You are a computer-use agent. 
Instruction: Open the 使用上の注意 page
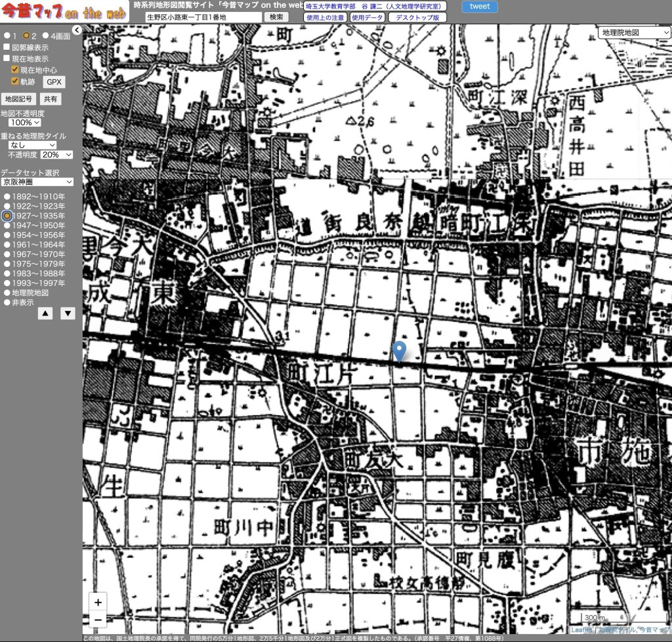coord(325,18)
